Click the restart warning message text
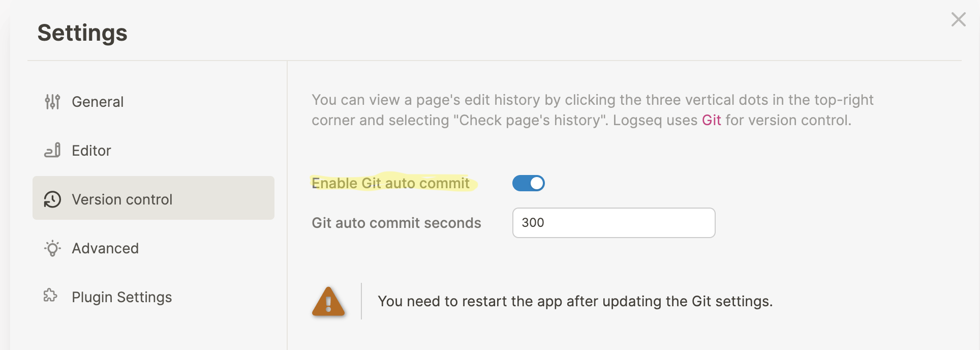This screenshot has height=350, width=980. [x=574, y=301]
